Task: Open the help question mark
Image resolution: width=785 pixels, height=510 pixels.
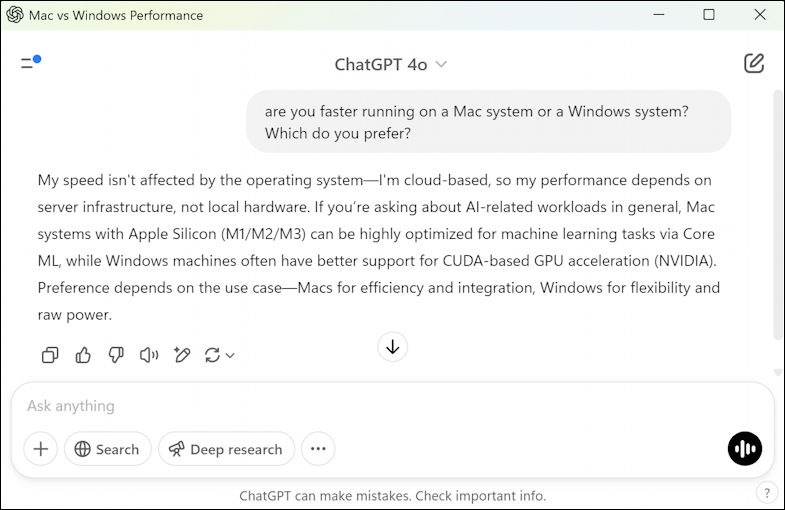Action: (767, 492)
